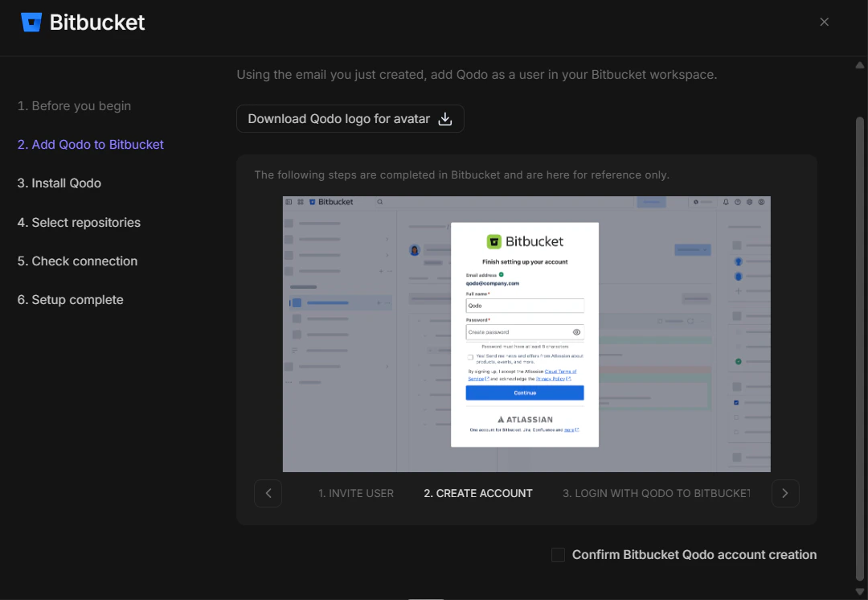Click the scroll up arrow of scrollbar
Image resolution: width=868 pixels, height=600 pixels.
860,65
